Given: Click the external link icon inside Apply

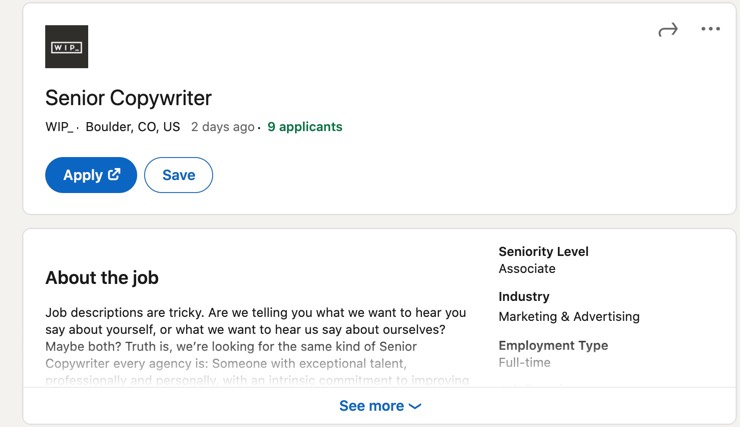Looking at the screenshot, I should [x=114, y=175].
